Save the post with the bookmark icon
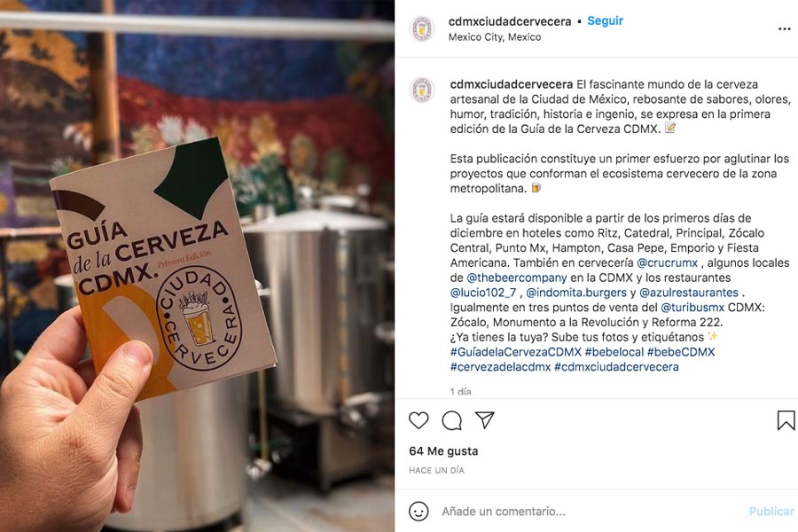This screenshot has height=532, width=798. [x=786, y=420]
